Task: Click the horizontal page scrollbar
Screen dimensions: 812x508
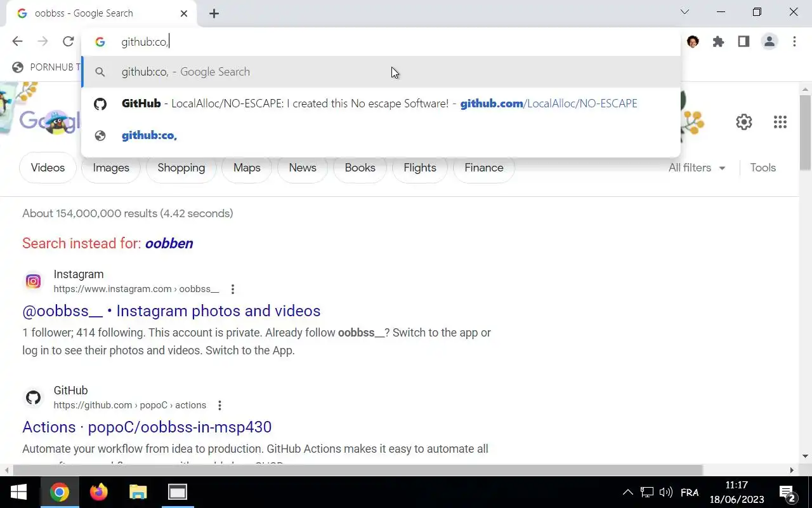Action: (358, 470)
